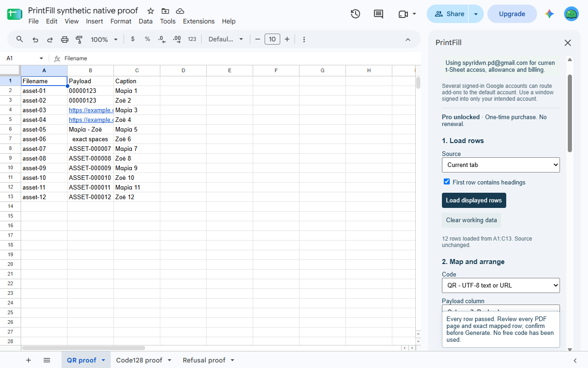Open the Google account avatar

point(571,14)
